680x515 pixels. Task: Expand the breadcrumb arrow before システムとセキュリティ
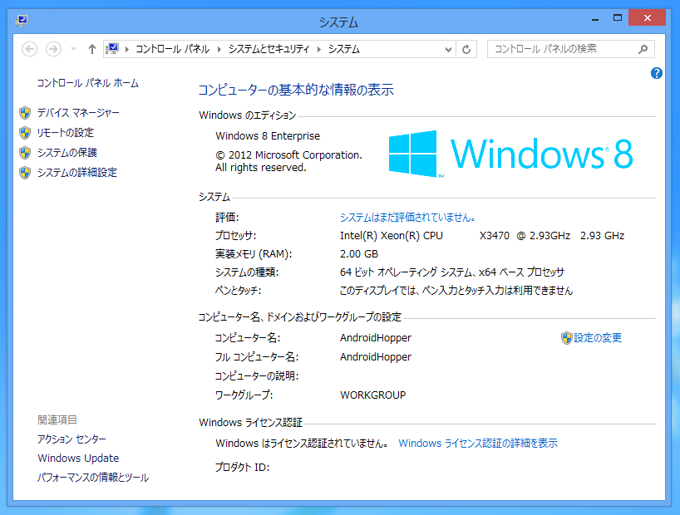219,49
